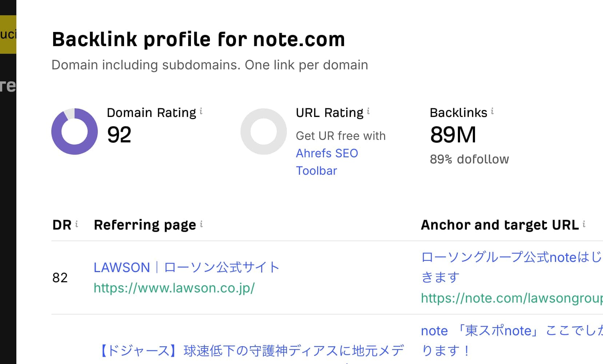Open the LAWSON ローソン公式サイト referring page
Viewport: 603px width, 364px height.
pyautogui.click(x=186, y=267)
